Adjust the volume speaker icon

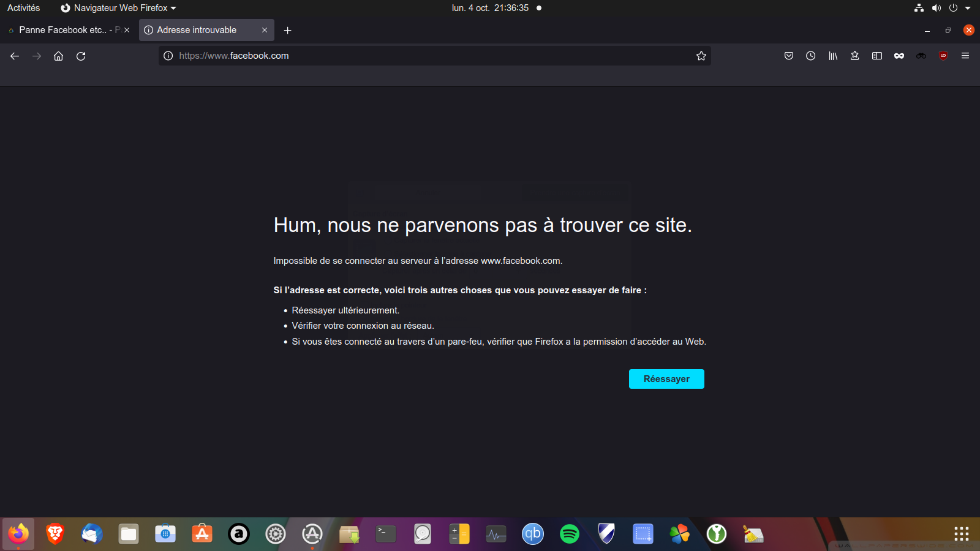tap(936, 8)
